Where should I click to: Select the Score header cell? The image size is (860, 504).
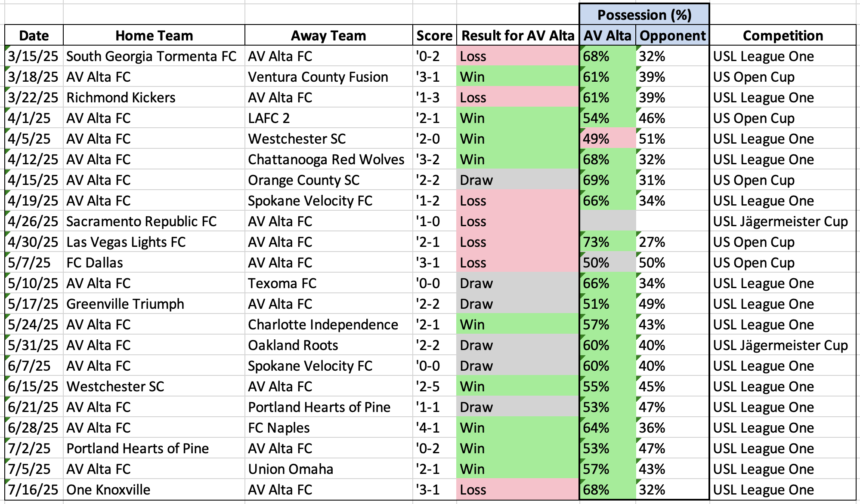[434, 36]
